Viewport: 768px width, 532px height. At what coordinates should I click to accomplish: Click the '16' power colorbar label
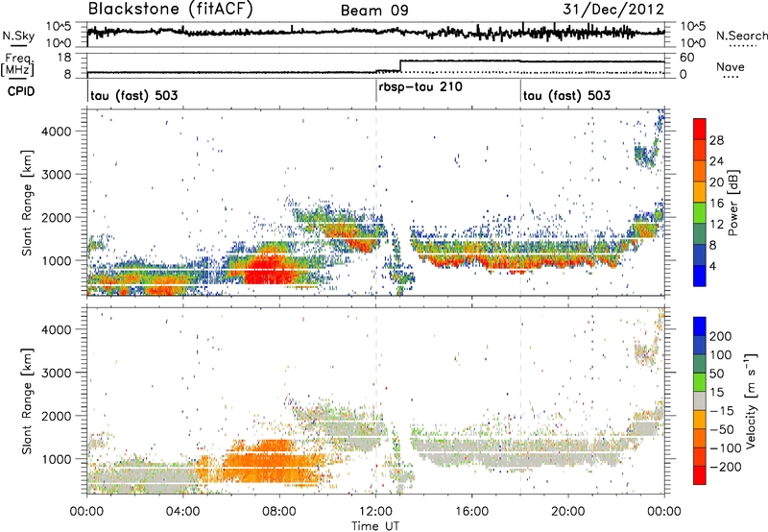[716, 204]
